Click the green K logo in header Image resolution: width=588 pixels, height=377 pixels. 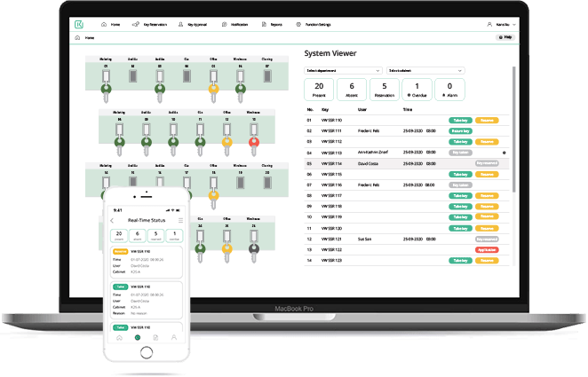click(x=79, y=24)
